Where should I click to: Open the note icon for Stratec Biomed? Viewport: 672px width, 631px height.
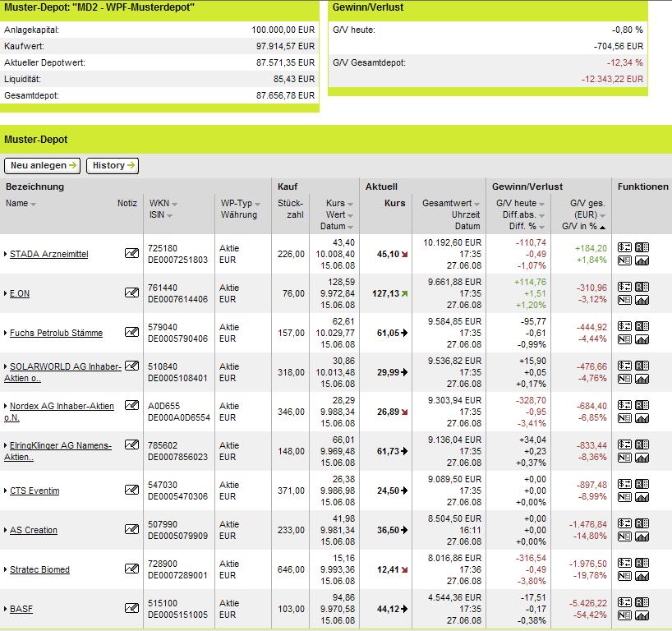(131, 569)
